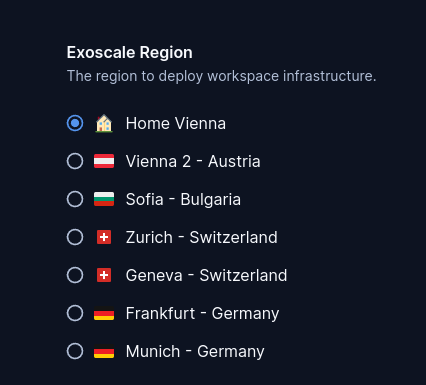Click the Sofia - Bulgaria label text
Viewport: 426px width, 385px height.
click(183, 199)
